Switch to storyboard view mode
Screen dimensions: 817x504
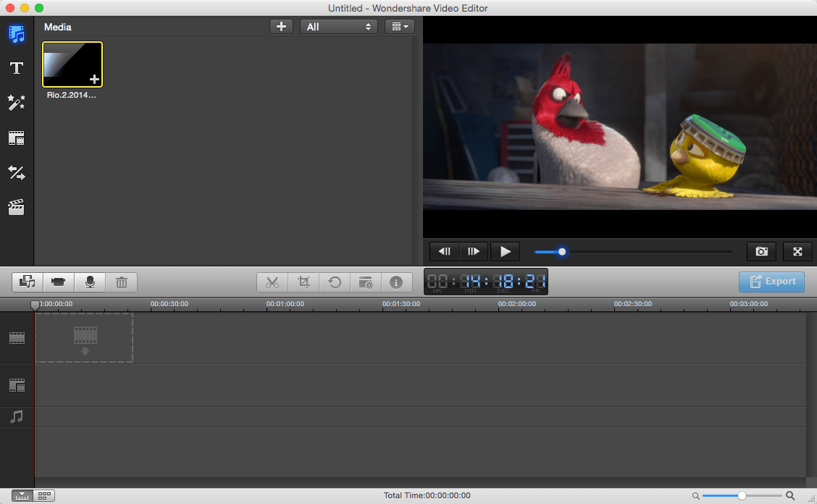(x=44, y=495)
